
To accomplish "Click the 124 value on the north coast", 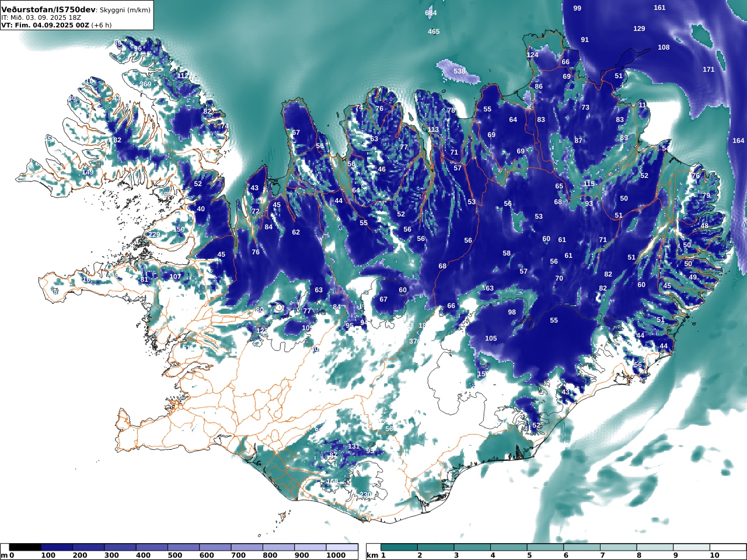I will tap(532, 55).
